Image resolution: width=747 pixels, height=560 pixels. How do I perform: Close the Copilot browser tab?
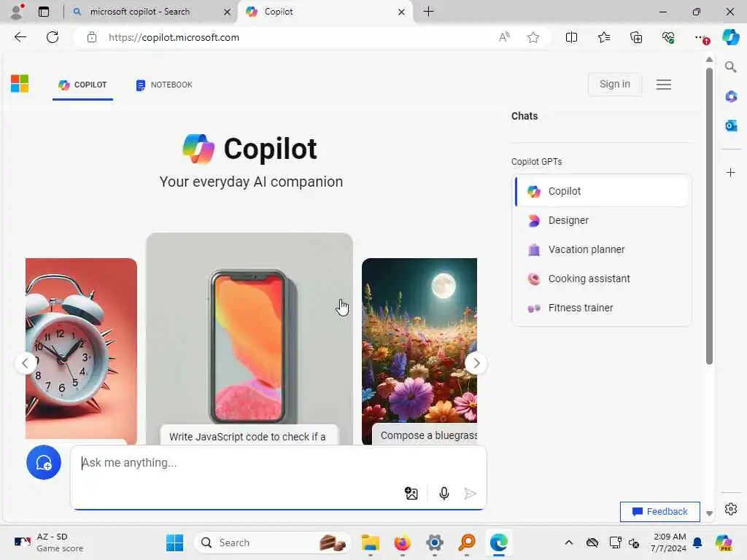point(402,12)
